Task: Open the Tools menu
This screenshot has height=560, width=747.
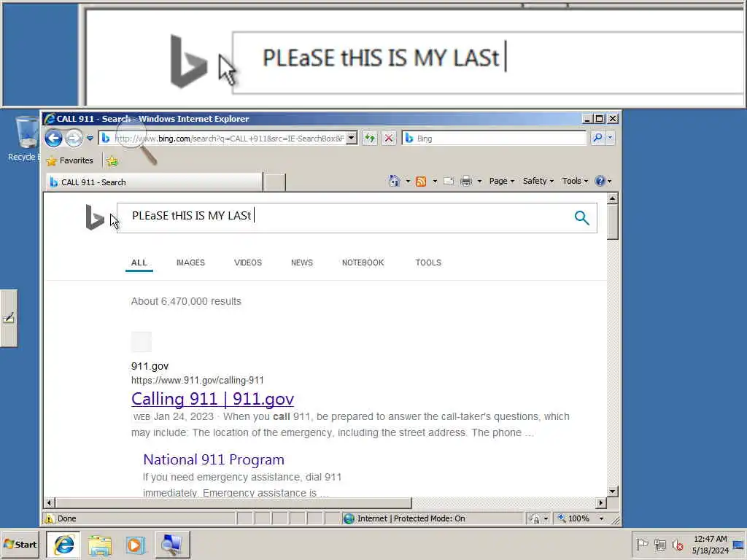Action: pyautogui.click(x=575, y=181)
